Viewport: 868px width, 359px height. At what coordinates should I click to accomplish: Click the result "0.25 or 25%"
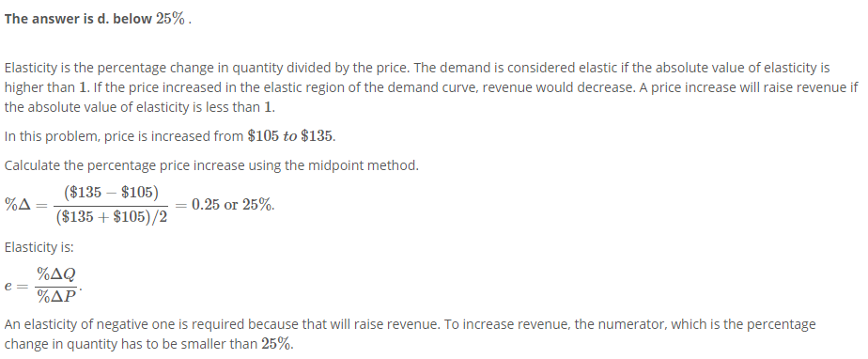pyautogui.click(x=233, y=205)
